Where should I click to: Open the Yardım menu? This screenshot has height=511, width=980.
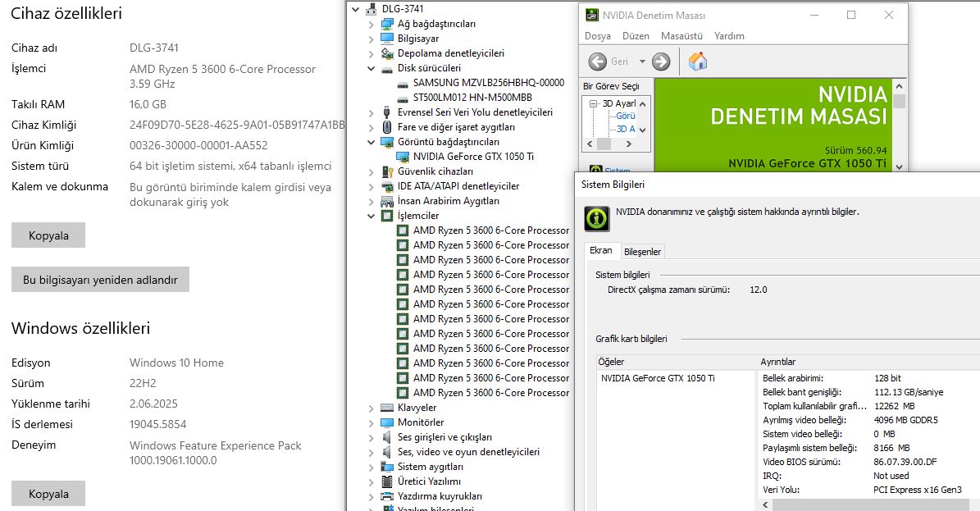[729, 36]
